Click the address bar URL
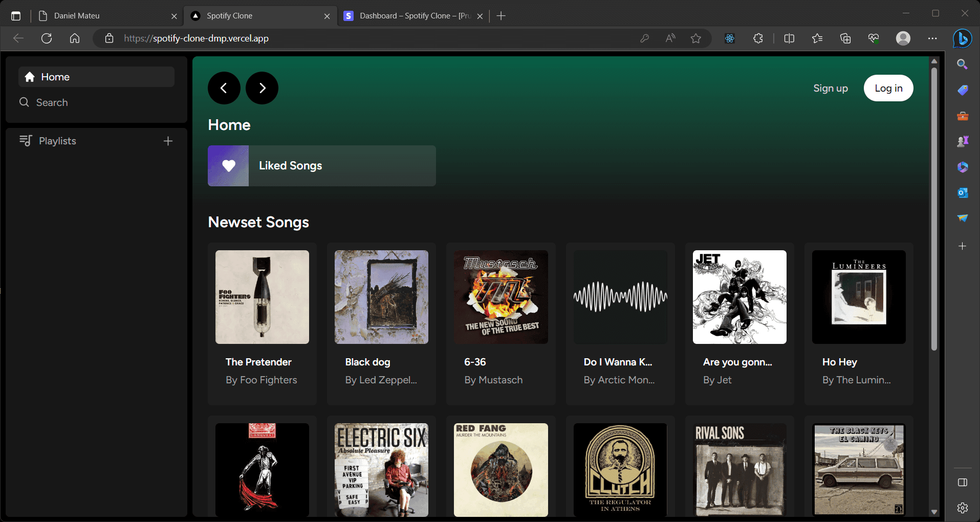The image size is (980, 522). pyautogui.click(x=196, y=38)
